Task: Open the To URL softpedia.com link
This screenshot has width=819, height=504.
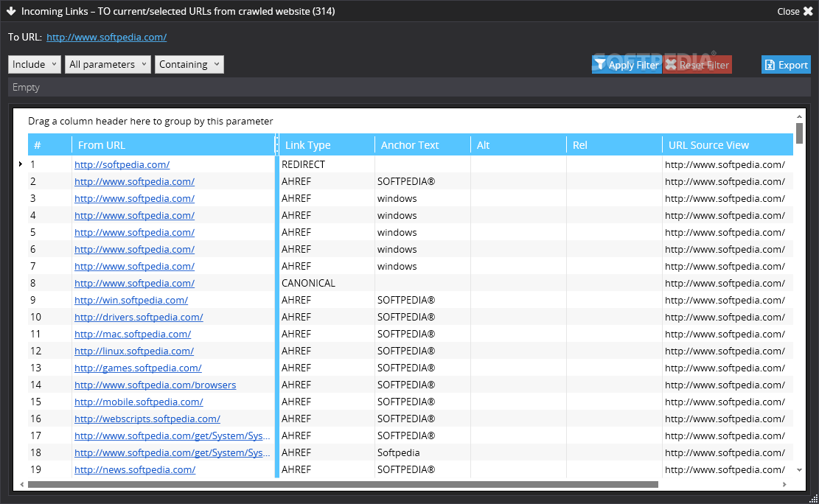Action: click(x=107, y=37)
